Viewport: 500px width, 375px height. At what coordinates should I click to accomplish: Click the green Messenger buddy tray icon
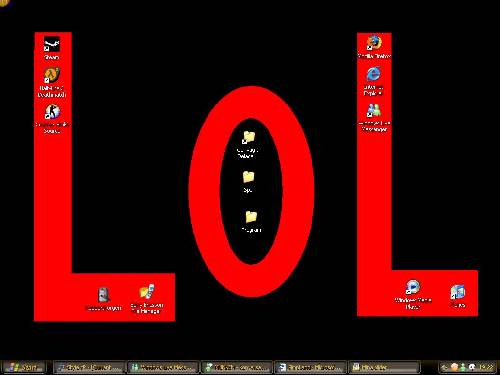click(463, 367)
